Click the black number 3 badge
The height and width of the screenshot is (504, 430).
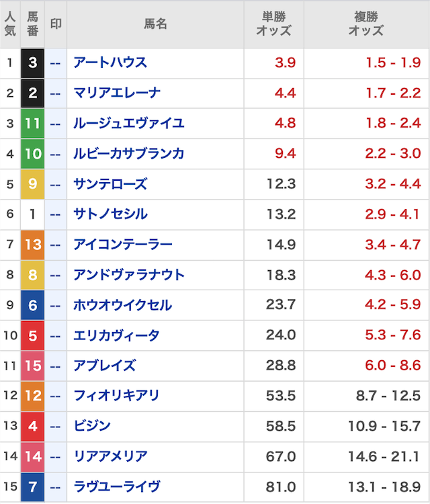point(32,63)
